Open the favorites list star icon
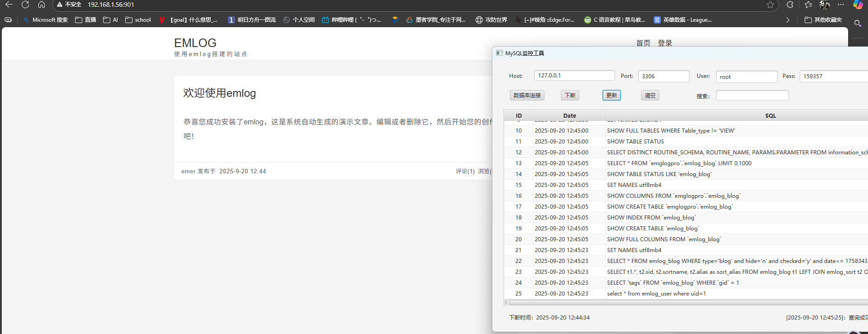The width and height of the screenshot is (868, 334). 808,5
